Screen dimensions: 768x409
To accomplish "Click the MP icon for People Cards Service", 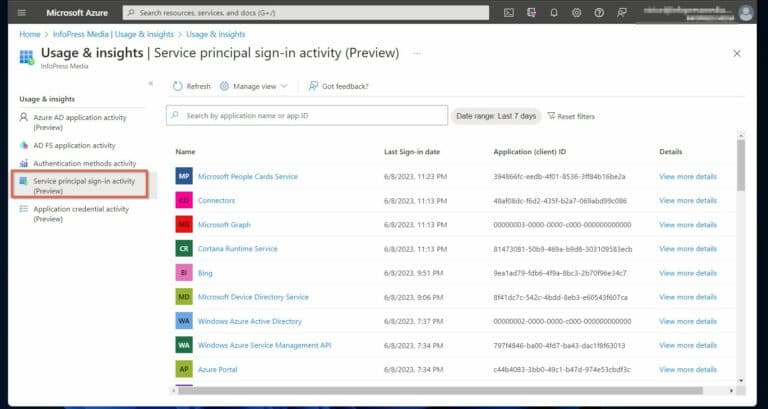I will coord(184,176).
